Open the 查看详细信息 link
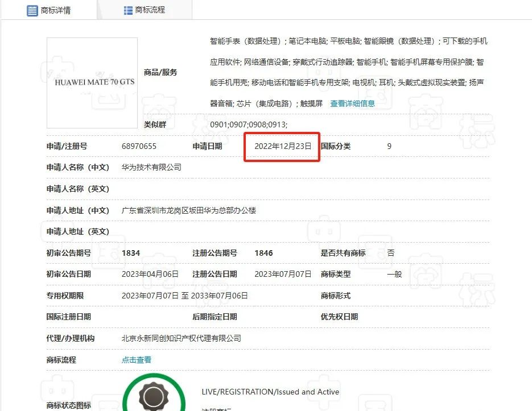Image resolution: width=532 pixels, height=411 pixels. pos(353,103)
